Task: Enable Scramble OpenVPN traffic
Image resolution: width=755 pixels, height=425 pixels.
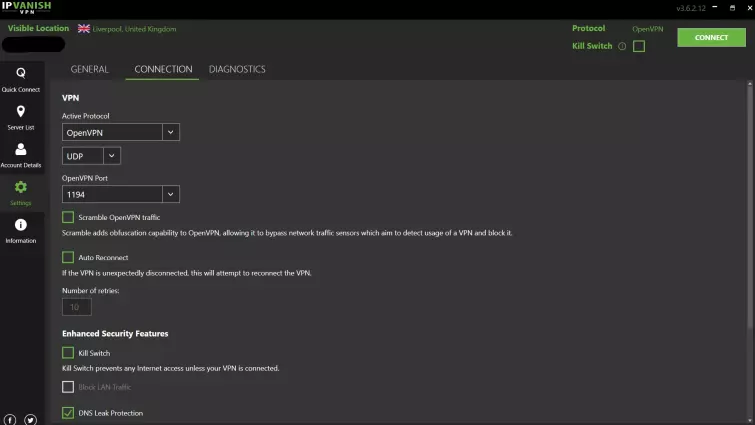Action: tap(68, 217)
